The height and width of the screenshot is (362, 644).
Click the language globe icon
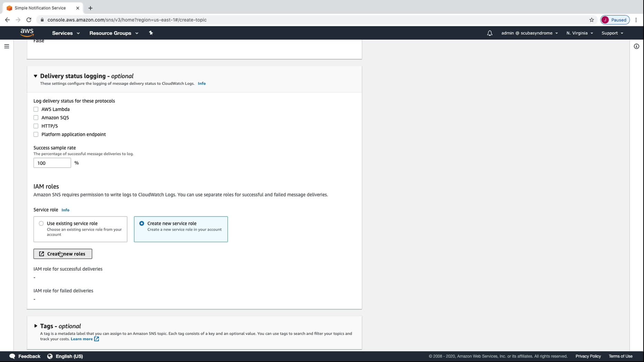(50, 356)
